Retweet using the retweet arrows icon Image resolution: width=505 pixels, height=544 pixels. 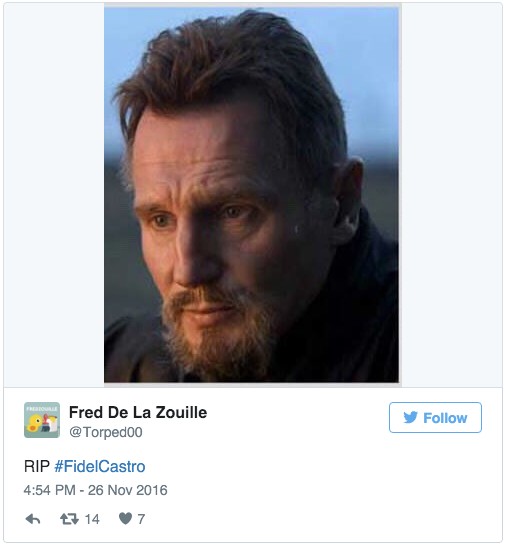coord(69,519)
